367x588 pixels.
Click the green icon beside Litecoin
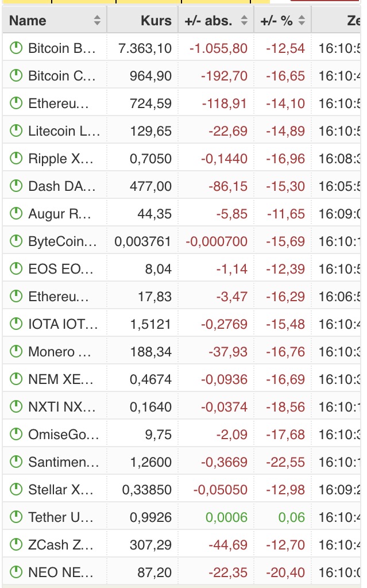pos(16,131)
